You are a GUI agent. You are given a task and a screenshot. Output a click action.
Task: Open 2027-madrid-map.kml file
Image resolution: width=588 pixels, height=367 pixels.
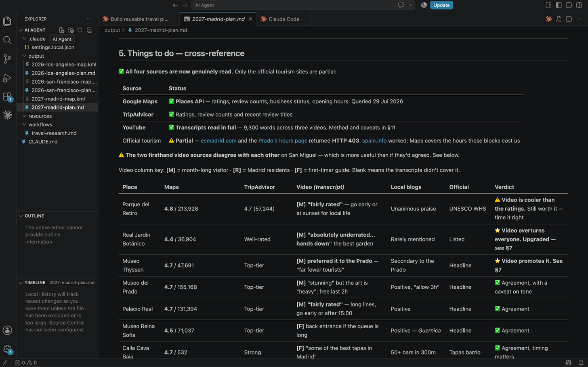(x=57, y=99)
